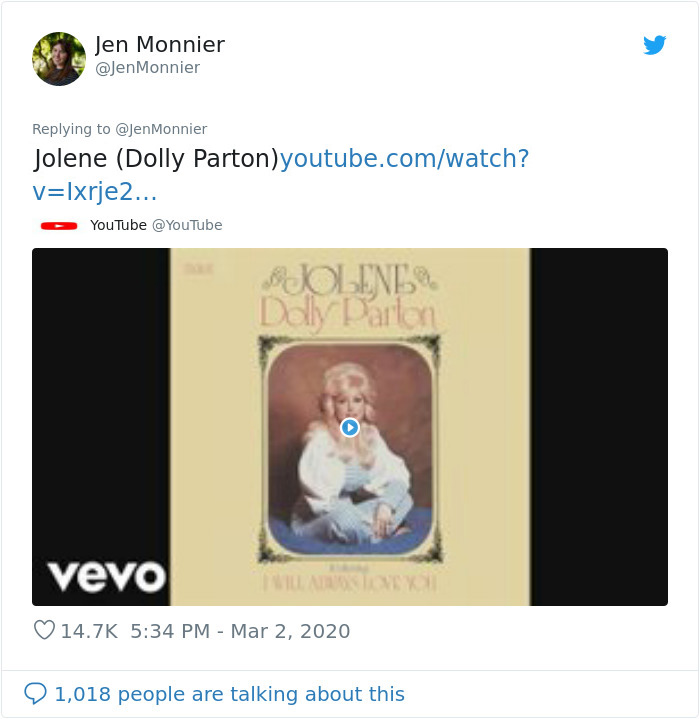Click the Dolly Parton title on album art

click(x=347, y=315)
